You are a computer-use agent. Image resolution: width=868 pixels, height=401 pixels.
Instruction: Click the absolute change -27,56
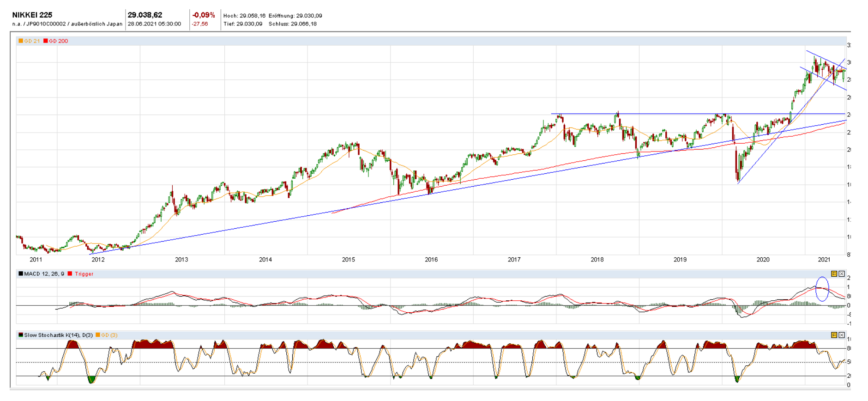click(x=200, y=24)
